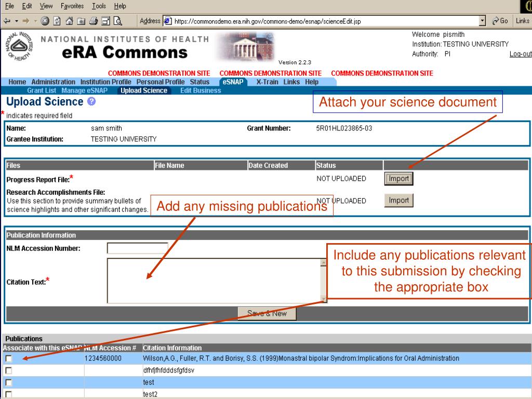This screenshot has height=399, width=532.
Task: Click grant number 5R01HL023865-03
Action: pos(344,128)
